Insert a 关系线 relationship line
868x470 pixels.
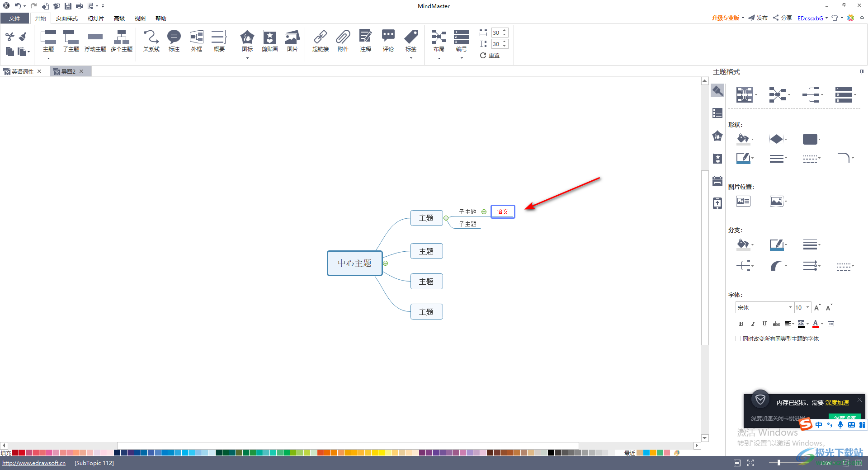(x=151, y=41)
